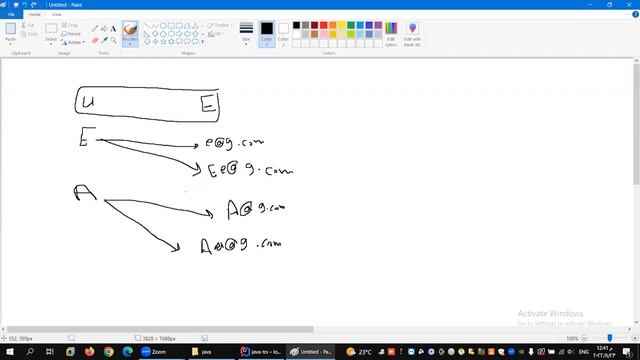Screen dimensions: 640x360
Task: Choose the Line shape
Action: pos(147,26)
